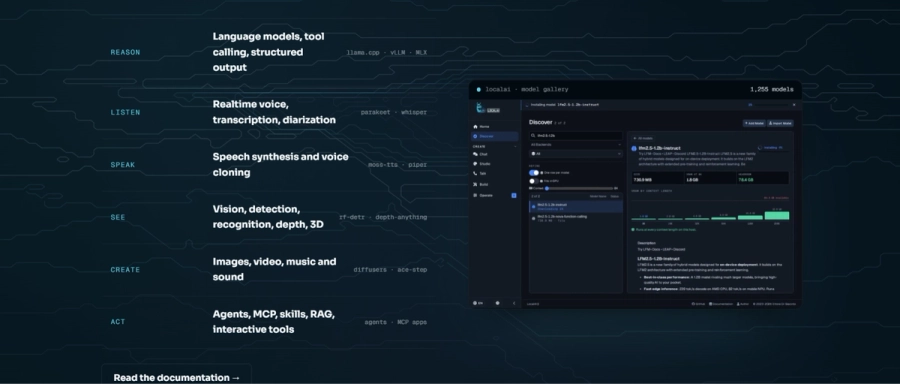Viewport: 900px width, 384px height.
Task: Click the LocalAI logo in sidebar
Action: pyautogui.click(x=487, y=108)
